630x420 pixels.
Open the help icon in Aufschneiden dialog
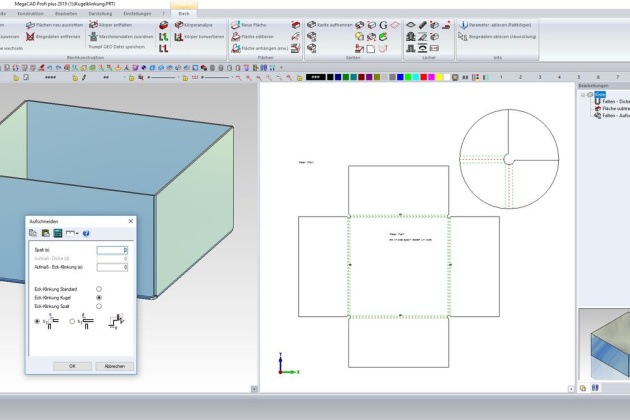(x=86, y=233)
